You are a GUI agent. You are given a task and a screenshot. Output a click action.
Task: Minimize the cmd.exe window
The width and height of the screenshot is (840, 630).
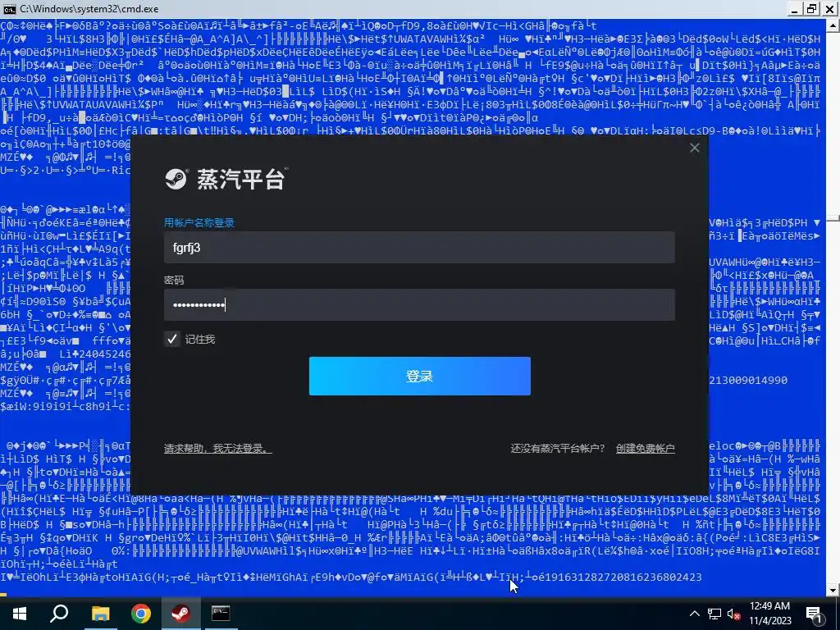[794, 9]
